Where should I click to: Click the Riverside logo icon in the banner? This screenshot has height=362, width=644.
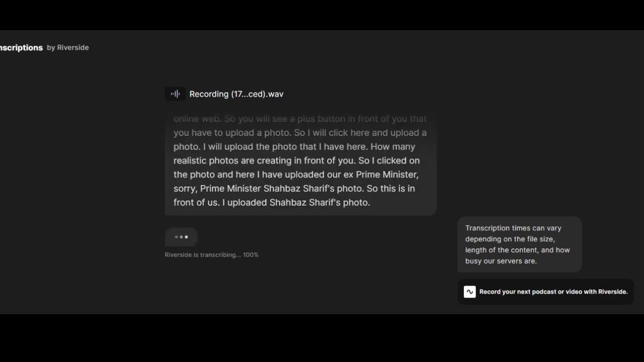tap(469, 292)
